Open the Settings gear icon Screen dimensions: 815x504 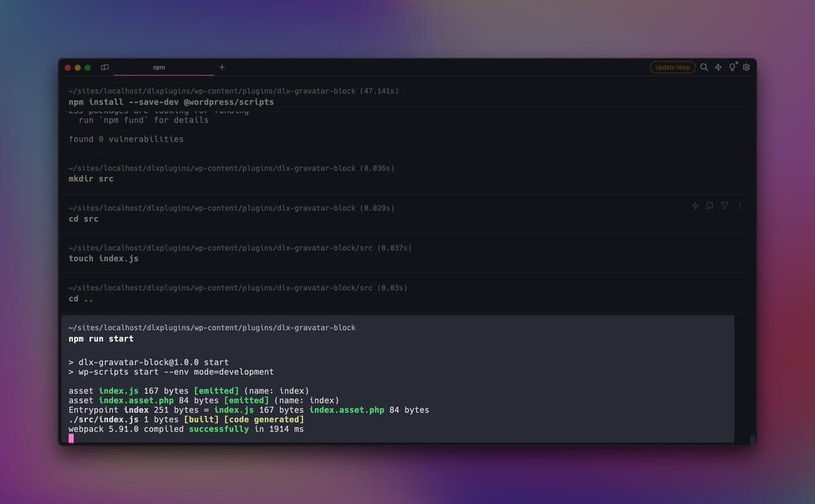pos(746,67)
